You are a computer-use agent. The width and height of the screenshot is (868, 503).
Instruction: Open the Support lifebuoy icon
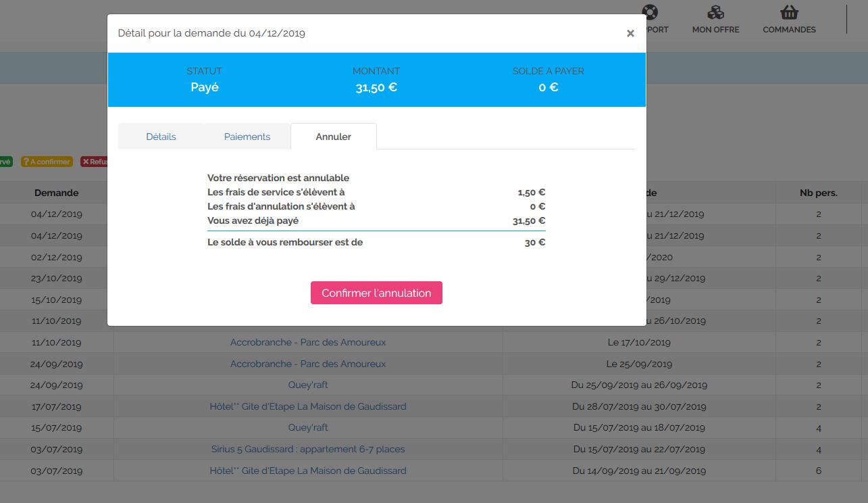tap(650, 12)
